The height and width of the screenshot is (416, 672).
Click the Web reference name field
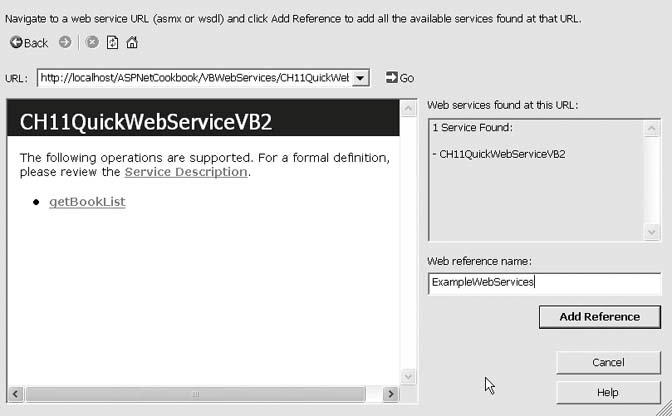click(x=544, y=283)
